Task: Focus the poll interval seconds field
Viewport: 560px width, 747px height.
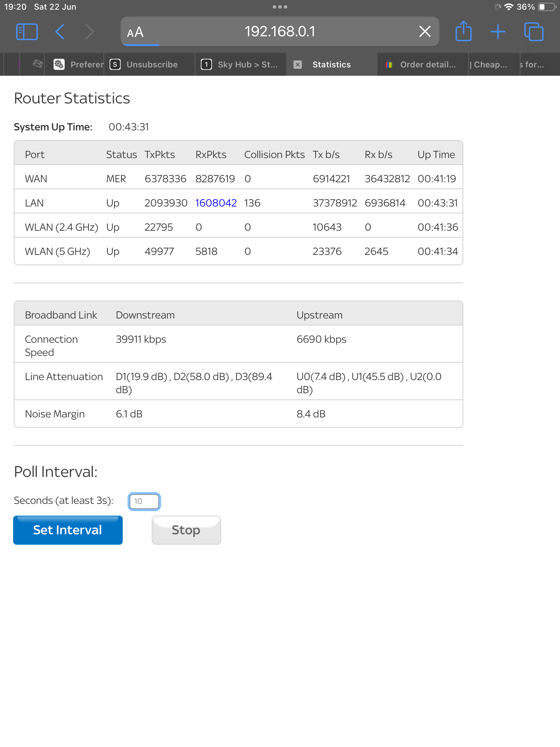Action: (x=144, y=501)
